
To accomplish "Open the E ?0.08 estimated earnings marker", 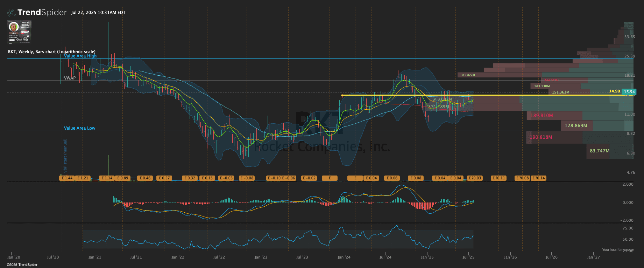I will [x=523, y=178].
